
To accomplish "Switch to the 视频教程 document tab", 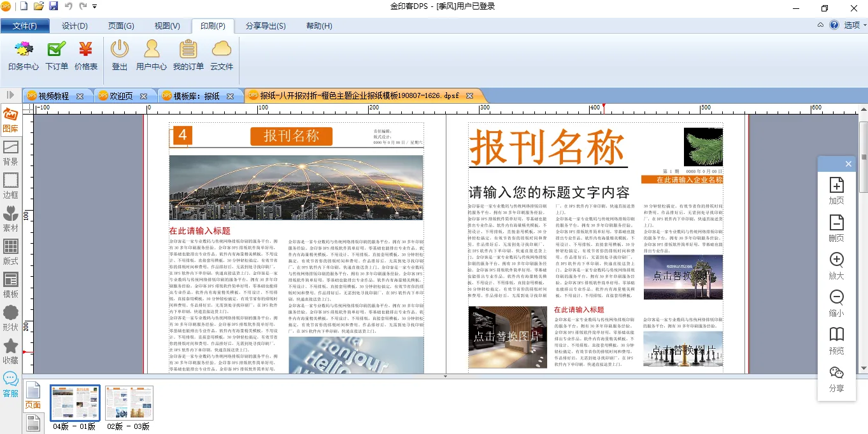I will (53, 96).
